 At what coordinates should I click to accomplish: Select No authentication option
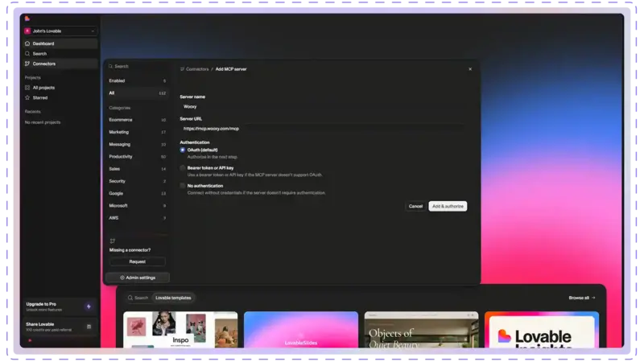183,186
